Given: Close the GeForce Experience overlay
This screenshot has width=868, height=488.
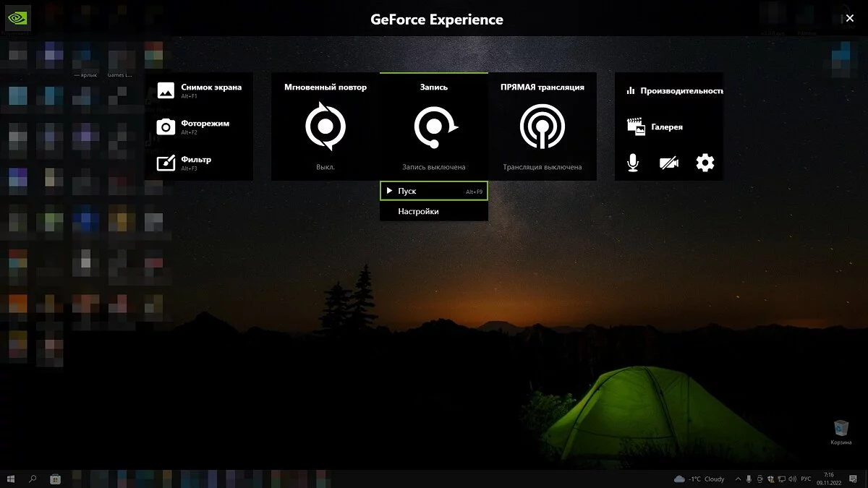Looking at the screenshot, I should point(850,18).
